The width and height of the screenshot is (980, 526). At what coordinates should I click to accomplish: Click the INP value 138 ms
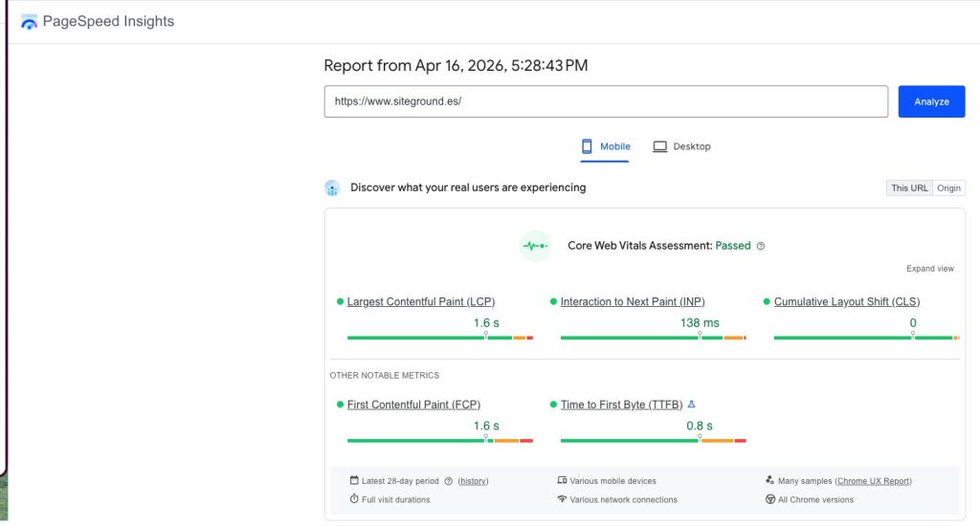700,323
